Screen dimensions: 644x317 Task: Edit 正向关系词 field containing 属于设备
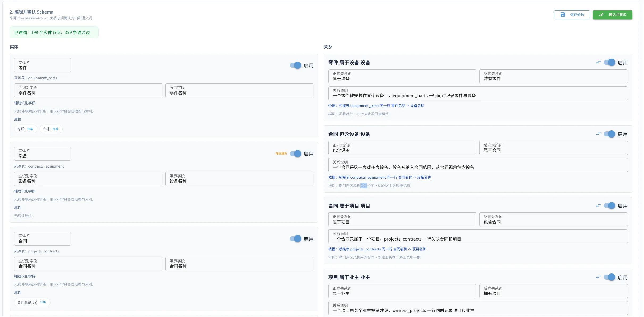point(402,76)
